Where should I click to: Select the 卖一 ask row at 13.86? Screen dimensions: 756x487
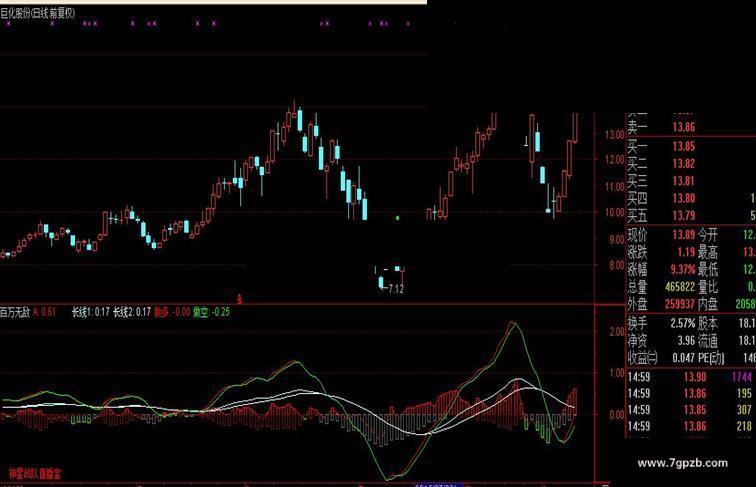pos(691,127)
